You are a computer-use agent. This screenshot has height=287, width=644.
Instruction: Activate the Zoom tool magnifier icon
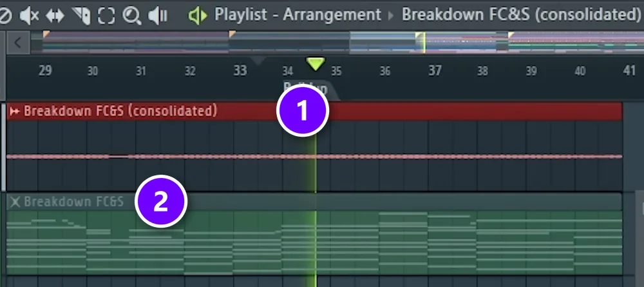coord(132,15)
